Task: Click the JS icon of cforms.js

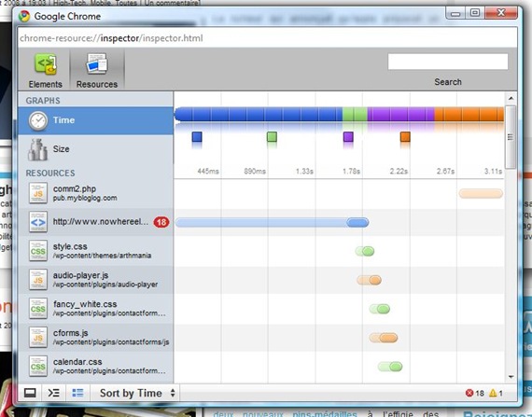Action: 37,338
